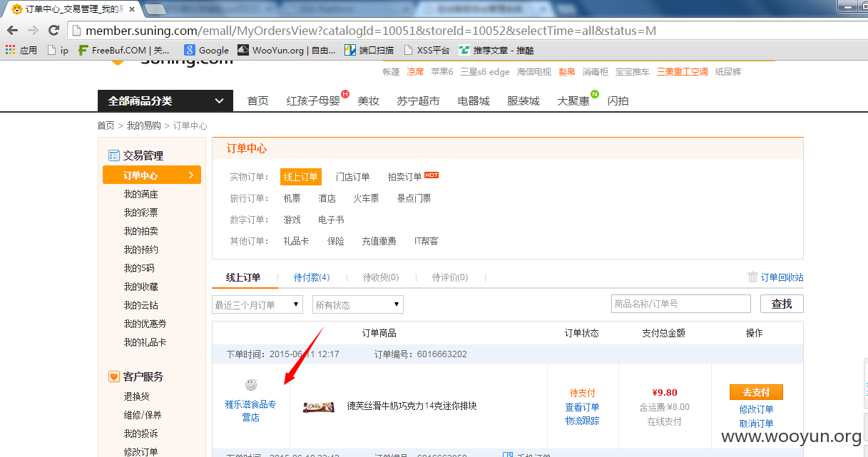Open 景点门票 travel orders
The height and width of the screenshot is (457, 868).
pyautogui.click(x=414, y=198)
